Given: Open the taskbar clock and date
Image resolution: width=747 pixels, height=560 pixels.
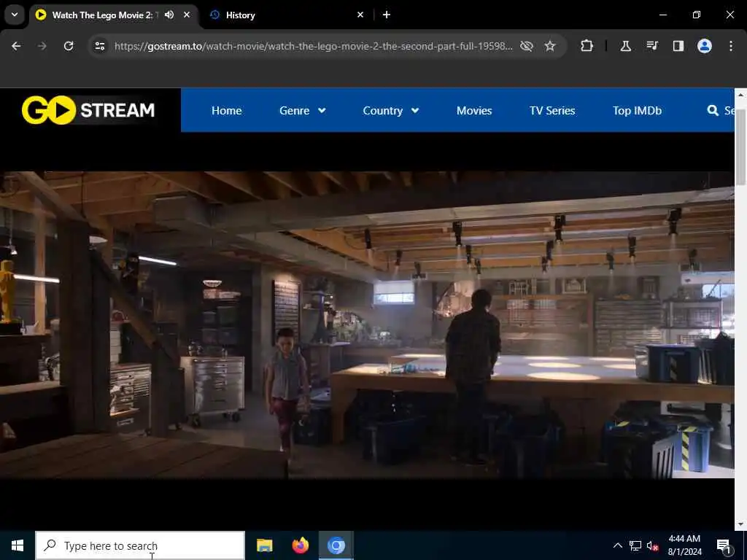Looking at the screenshot, I should [684, 545].
